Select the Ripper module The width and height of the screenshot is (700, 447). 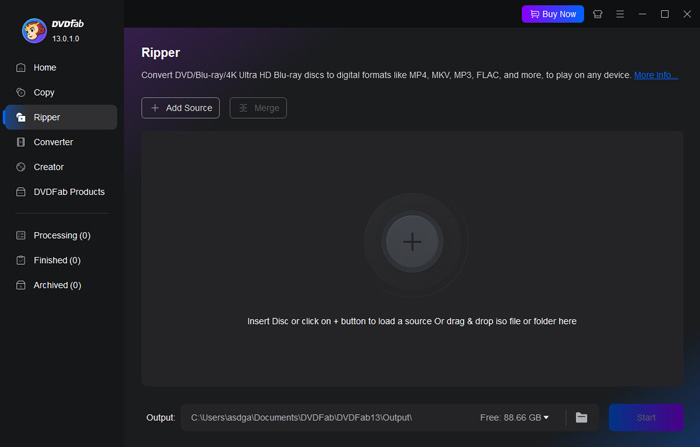tap(60, 117)
